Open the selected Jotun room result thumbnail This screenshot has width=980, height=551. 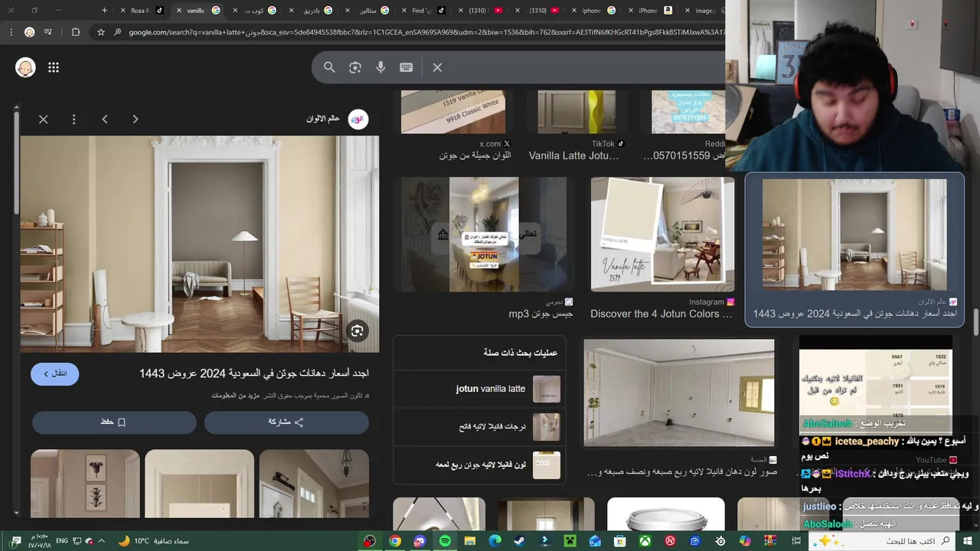click(x=854, y=234)
